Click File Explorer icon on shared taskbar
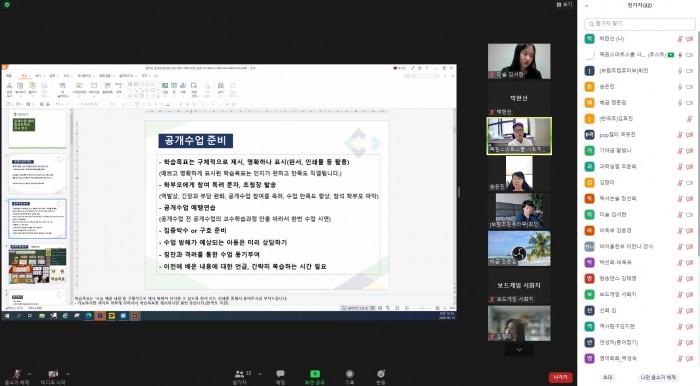This screenshot has height=386, width=700. [x=42, y=316]
